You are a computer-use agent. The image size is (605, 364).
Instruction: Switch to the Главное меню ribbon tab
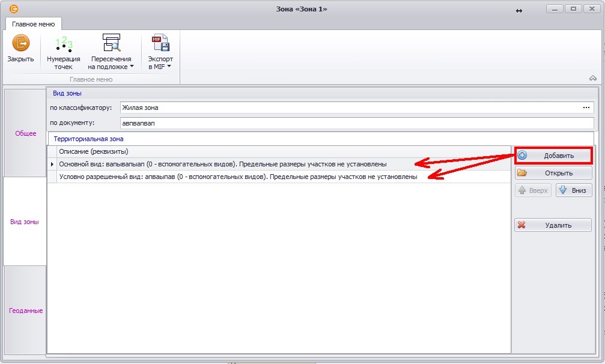[x=34, y=24]
